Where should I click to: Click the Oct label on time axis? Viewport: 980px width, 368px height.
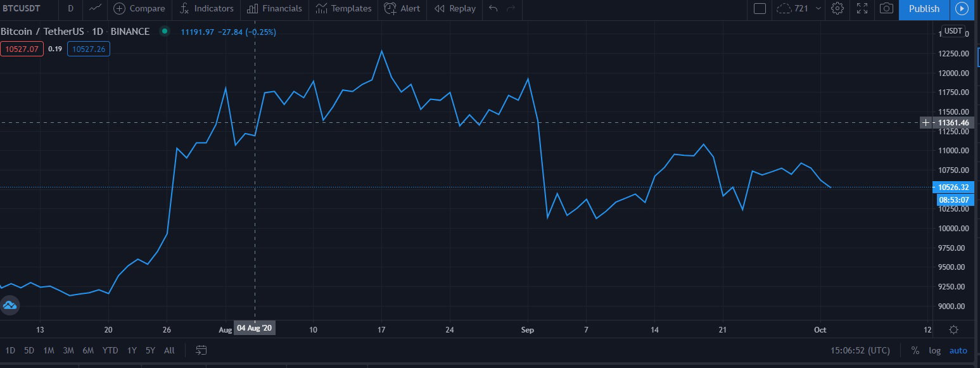(x=820, y=329)
